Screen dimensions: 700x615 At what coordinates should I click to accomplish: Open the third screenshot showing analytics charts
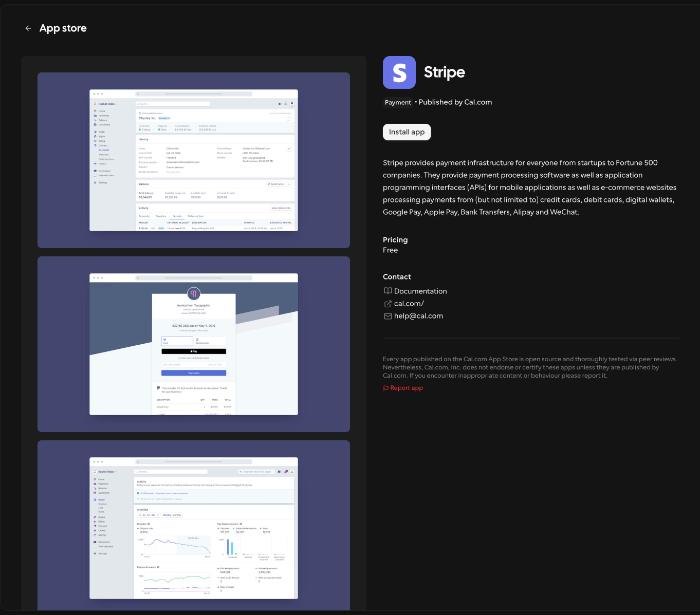click(193, 525)
